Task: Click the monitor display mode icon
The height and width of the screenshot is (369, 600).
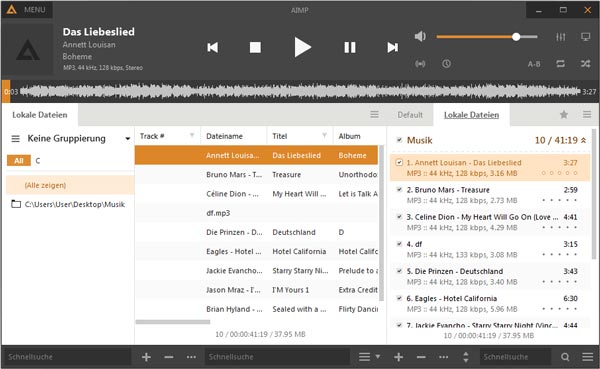Action: (x=585, y=37)
